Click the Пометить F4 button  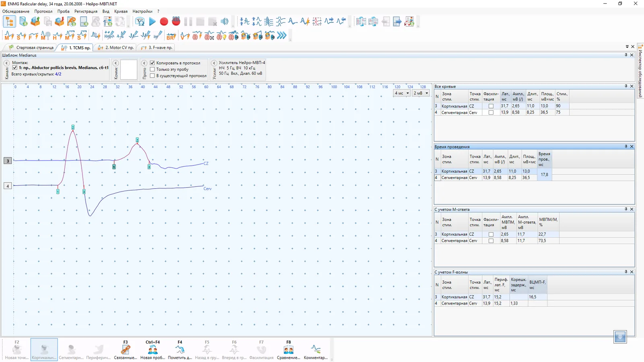point(180,350)
